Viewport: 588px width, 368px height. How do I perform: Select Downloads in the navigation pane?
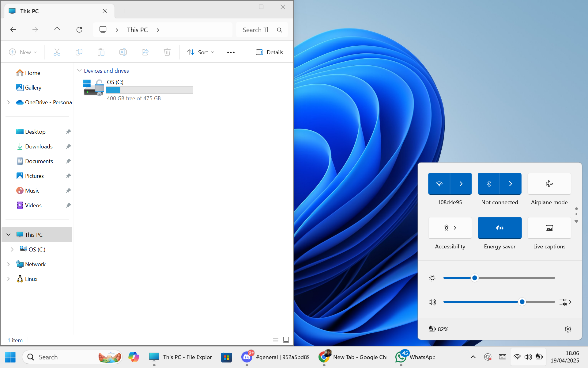click(x=39, y=146)
